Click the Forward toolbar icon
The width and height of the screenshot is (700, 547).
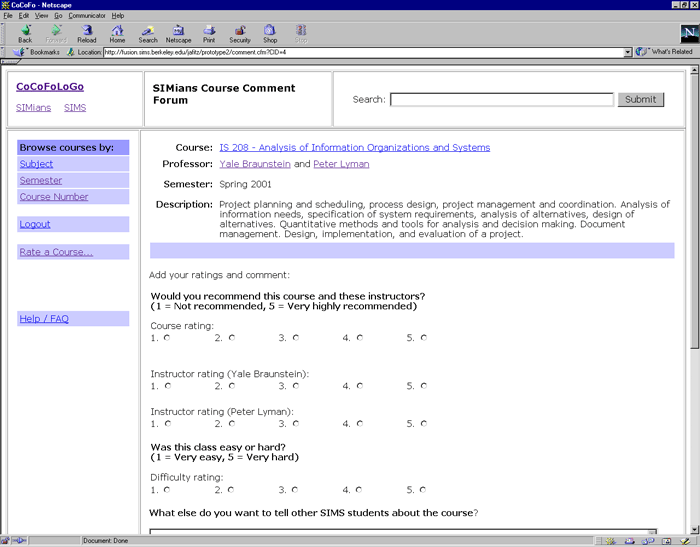coord(56,33)
